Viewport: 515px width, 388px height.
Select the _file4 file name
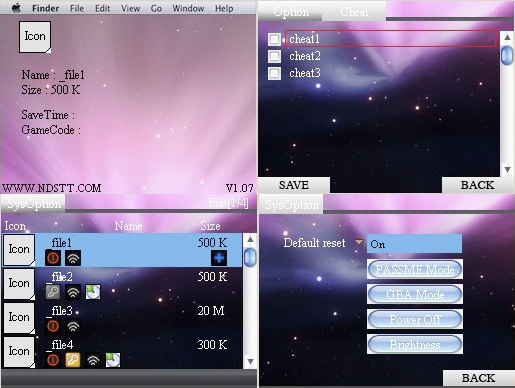pyautogui.click(x=59, y=345)
